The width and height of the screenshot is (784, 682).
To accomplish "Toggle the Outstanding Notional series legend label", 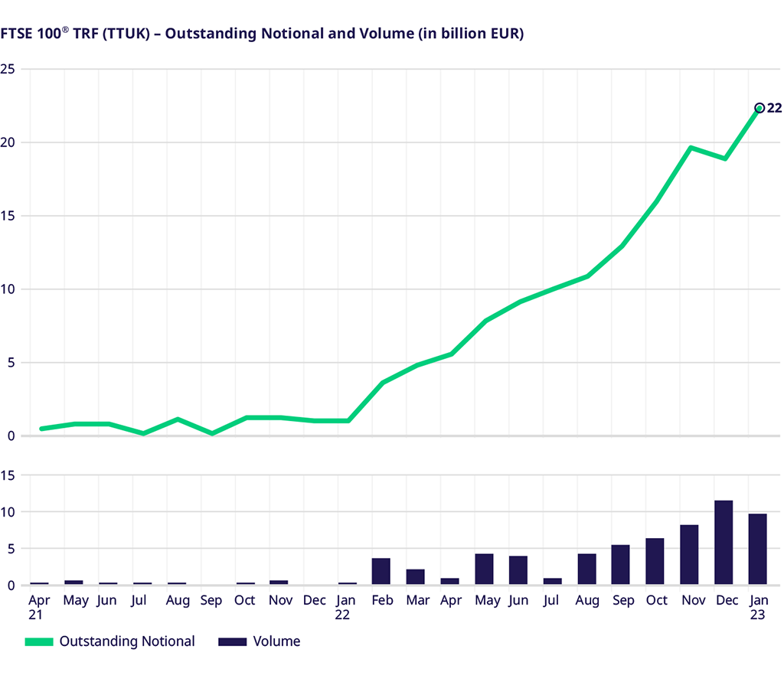I will pos(127,641).
